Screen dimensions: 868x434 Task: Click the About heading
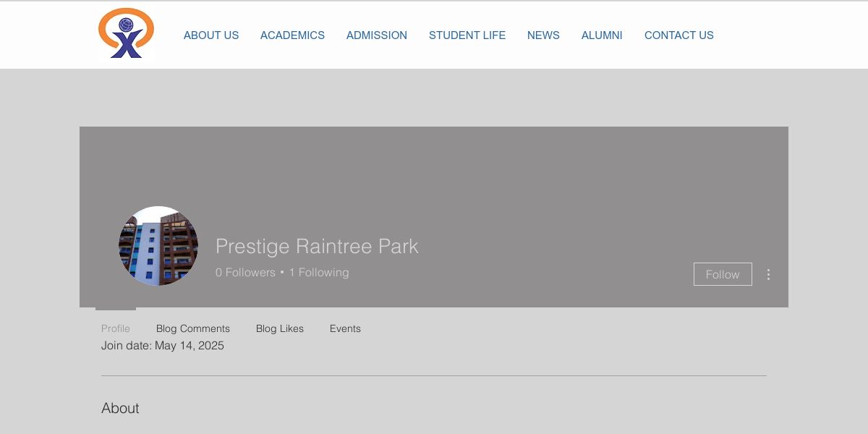tap(120, 408)
